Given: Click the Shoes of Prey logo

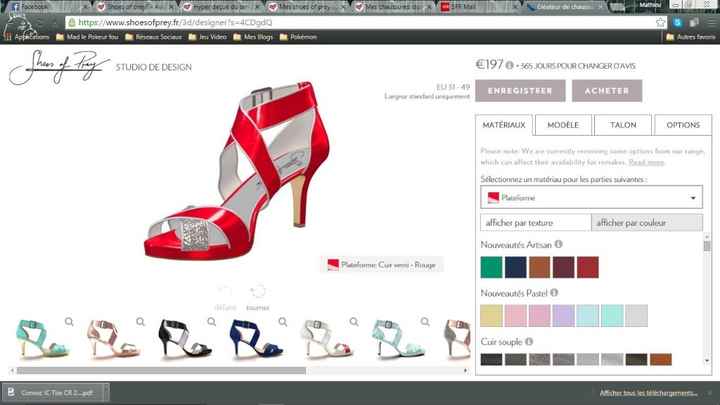Looking at the screenshot, I should (x=59, y=67).
